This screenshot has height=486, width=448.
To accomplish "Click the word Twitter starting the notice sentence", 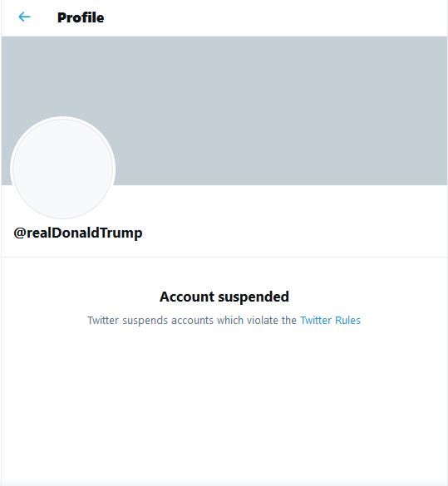I will (x=103, y=320).
